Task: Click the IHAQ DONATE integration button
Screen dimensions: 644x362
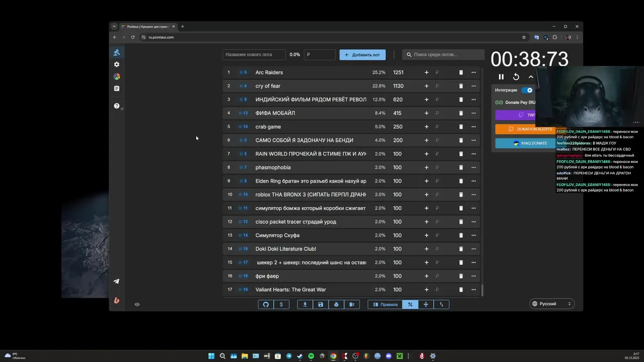Action: coord(530,143)
